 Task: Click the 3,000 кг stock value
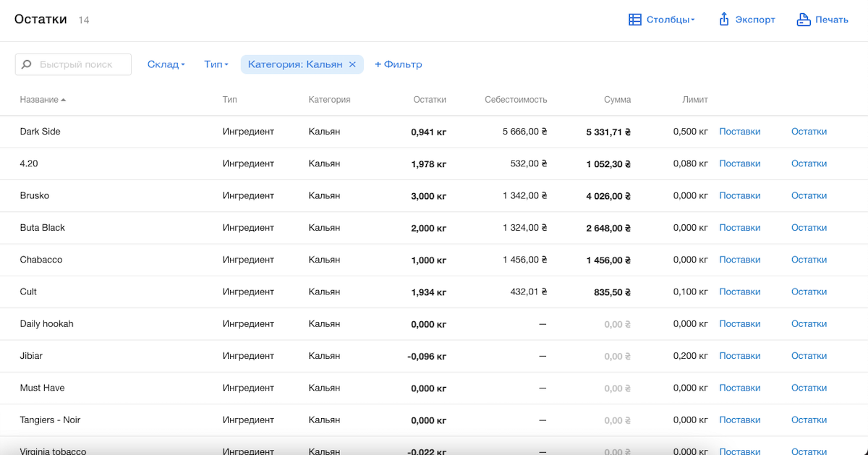coord(428,196)
